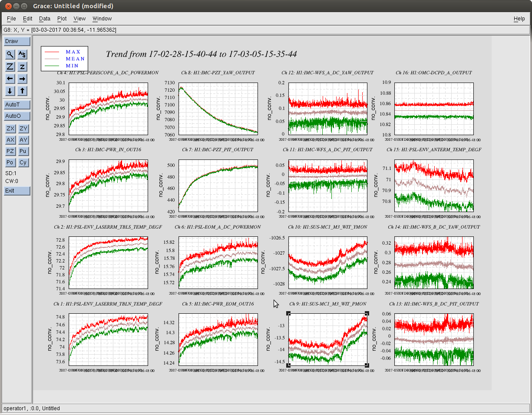Image resolution: width=532 pixels, height=415 pixels.
Task: Click the Ch 13 IMC-WFS_B_DC_PIT_OUTPUT title
Action: click(x=434, y=304)
